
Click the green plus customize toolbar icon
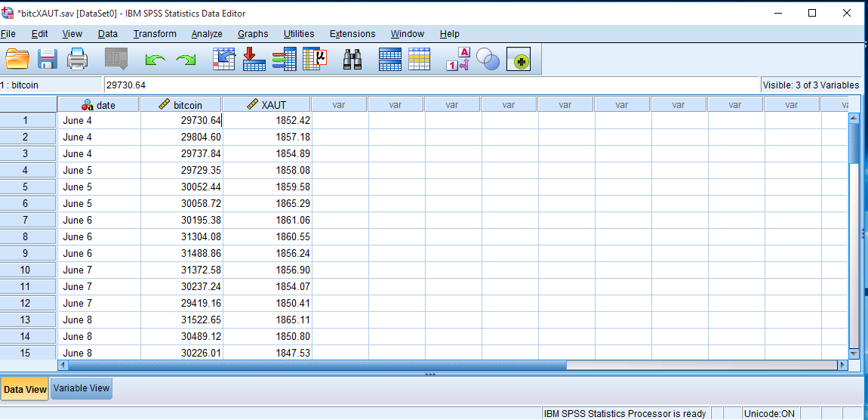519,59
